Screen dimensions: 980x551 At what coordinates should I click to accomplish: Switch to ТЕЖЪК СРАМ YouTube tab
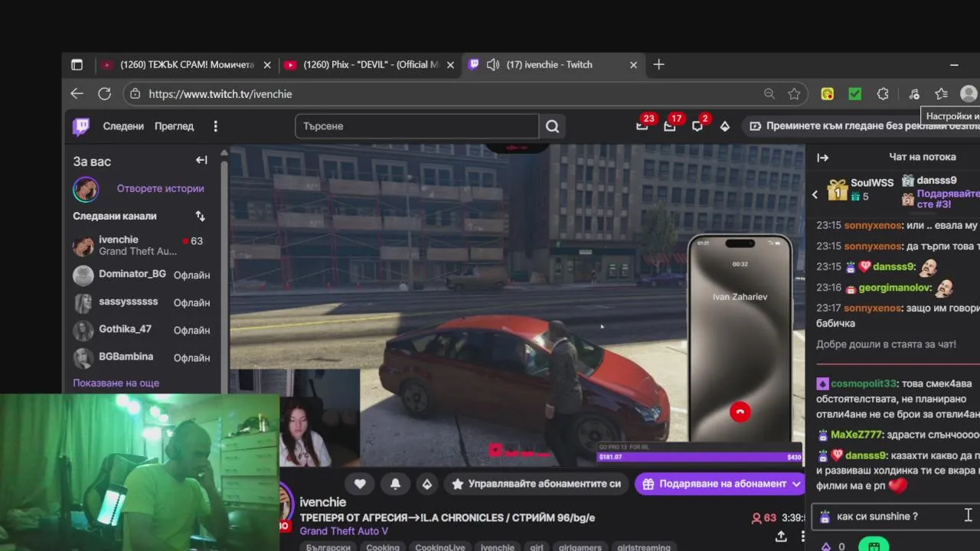pos(187,65)
